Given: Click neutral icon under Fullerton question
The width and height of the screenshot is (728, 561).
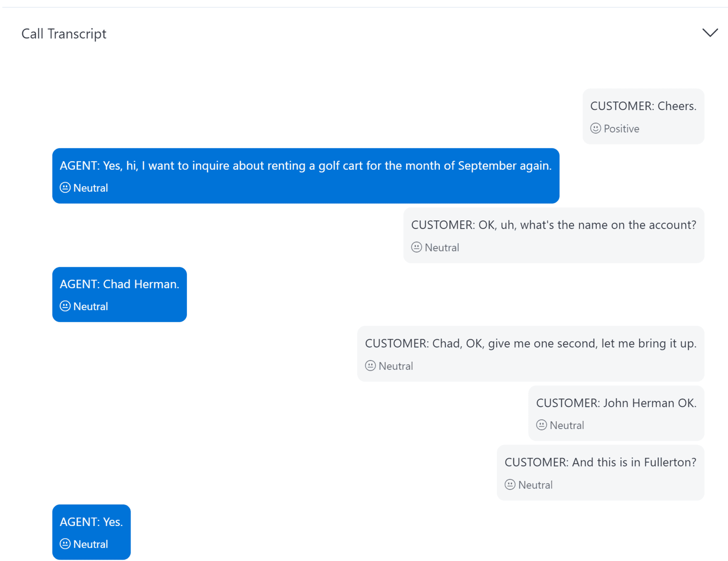Looking at the screenshot, I should click(510, 484).
